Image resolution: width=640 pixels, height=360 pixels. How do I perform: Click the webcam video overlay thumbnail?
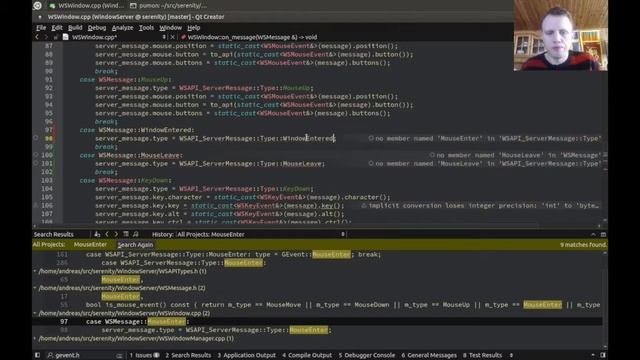pos(560,36)
